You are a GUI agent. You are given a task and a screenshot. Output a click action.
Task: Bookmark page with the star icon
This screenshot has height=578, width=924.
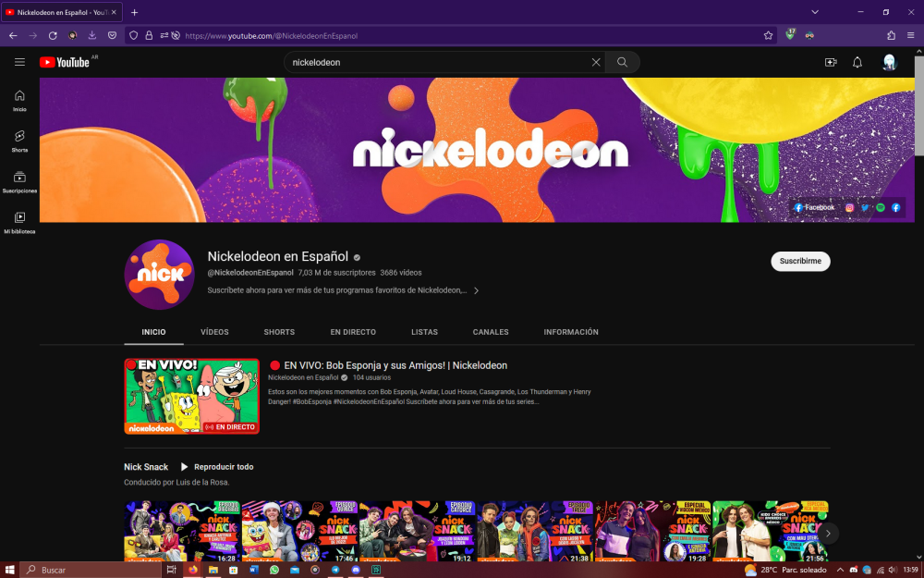coord(768,35)
